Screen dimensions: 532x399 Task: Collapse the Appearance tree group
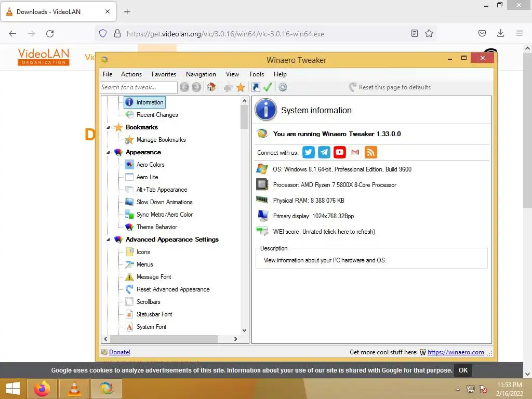click(108, 152)
